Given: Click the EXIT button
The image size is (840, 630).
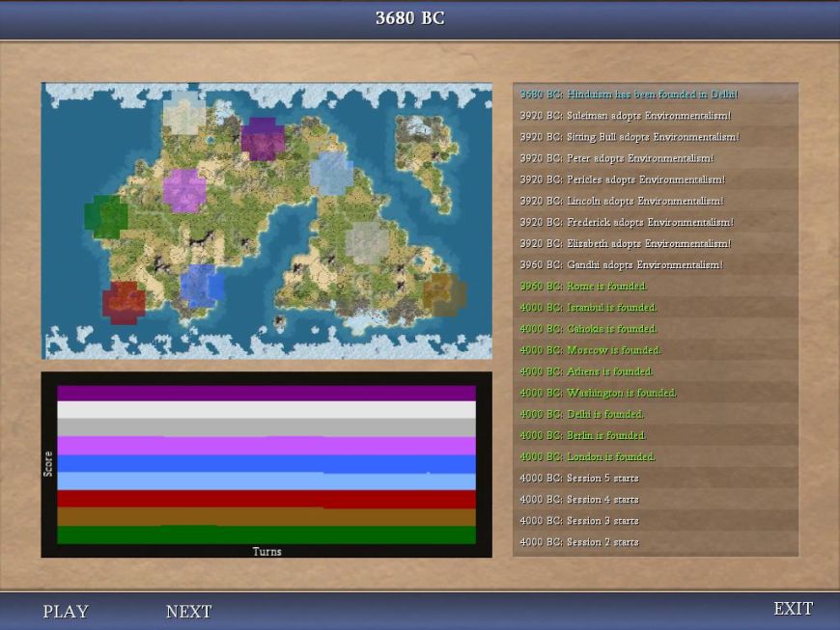Looking at the screenshot, I should pos(794,609).
